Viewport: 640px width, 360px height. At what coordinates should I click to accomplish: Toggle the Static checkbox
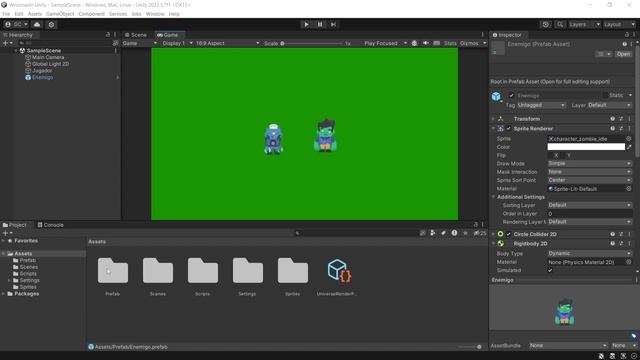click(605, 95)
